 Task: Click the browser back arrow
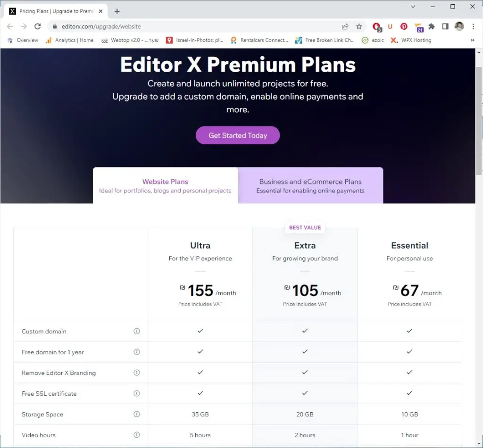click(10, 26)
